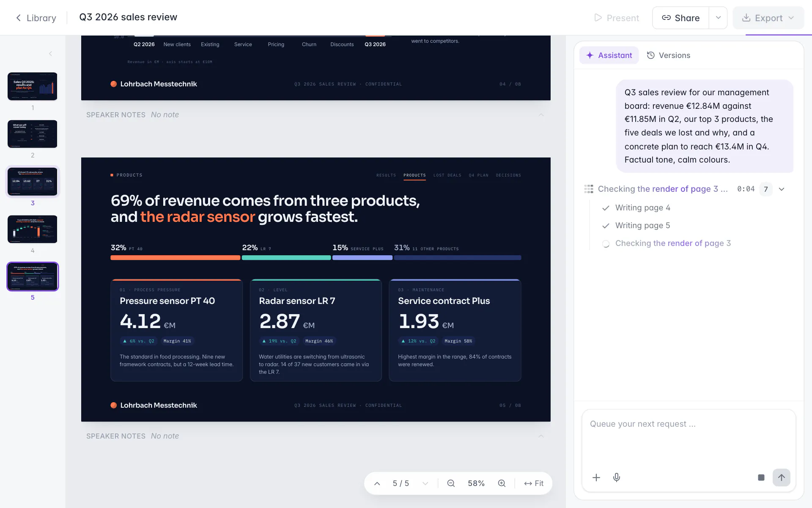Click the zoom out magnifier icon
This screenshot has width=812, height=508.
click(451, 483)
